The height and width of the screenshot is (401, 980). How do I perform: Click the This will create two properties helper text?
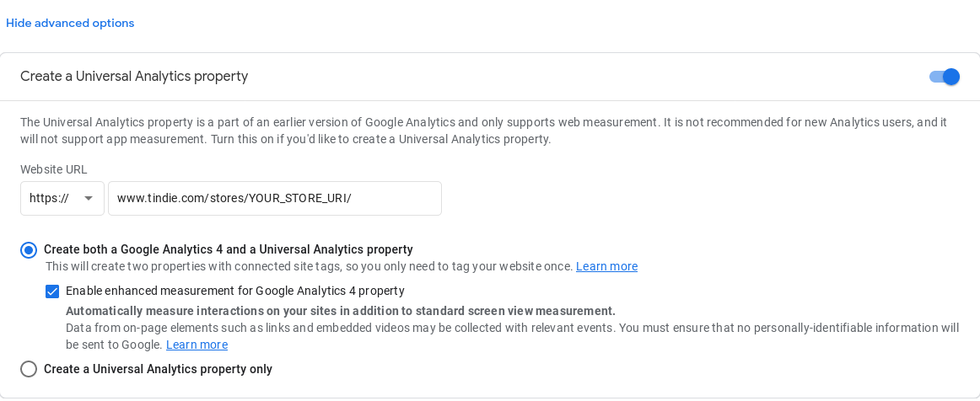309,266
